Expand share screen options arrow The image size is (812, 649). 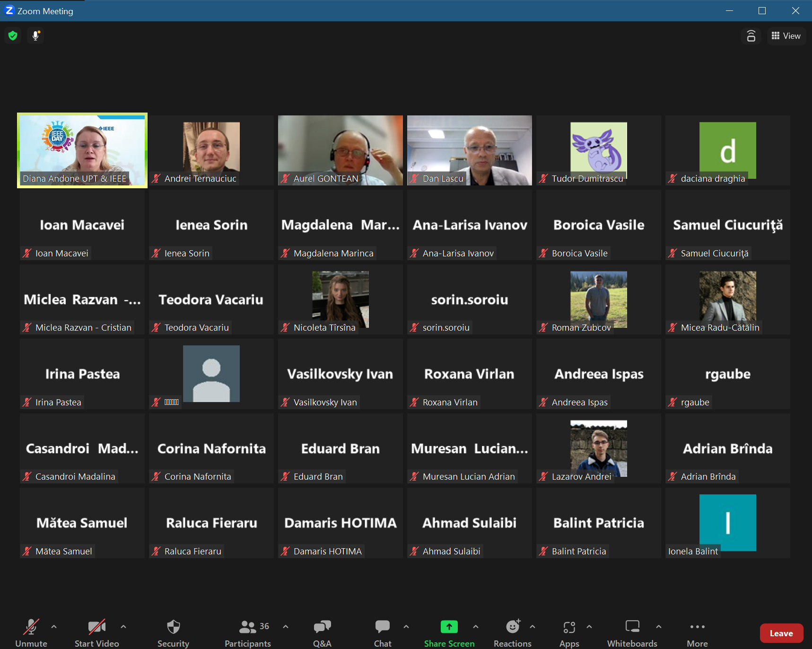(x=476, y=627)
